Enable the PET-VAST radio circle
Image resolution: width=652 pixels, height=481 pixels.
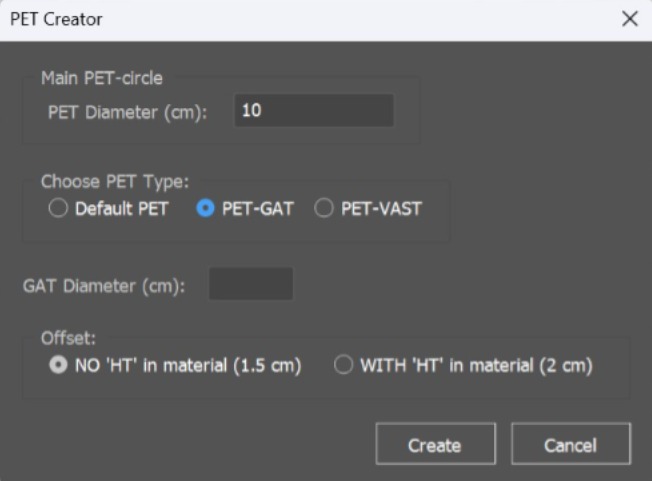(323, 209)
